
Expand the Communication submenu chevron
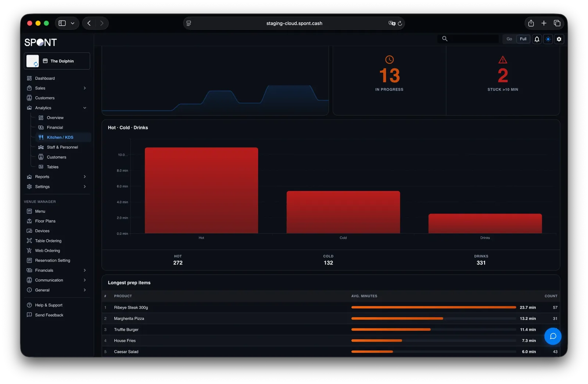85,280
